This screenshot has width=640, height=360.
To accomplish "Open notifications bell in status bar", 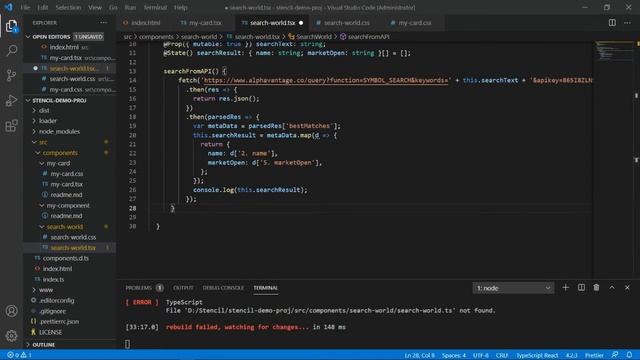I will pos(629,355).
